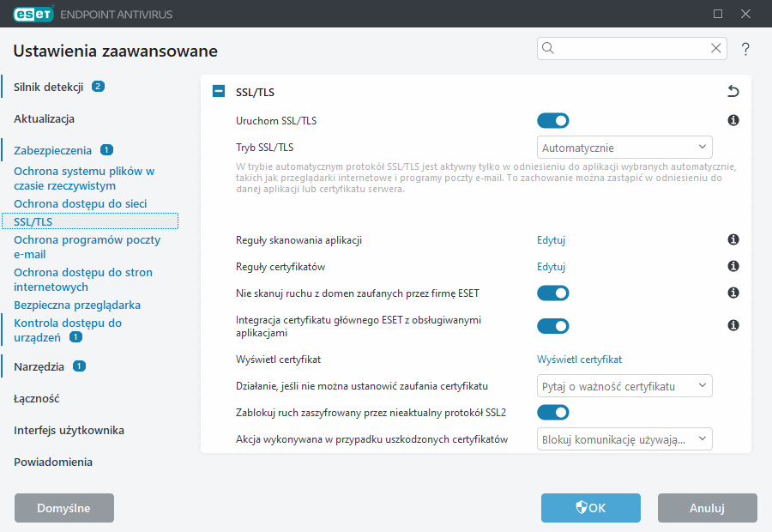Switch to the Aktualizacja section
772x532 pixels.
[44, 118]
